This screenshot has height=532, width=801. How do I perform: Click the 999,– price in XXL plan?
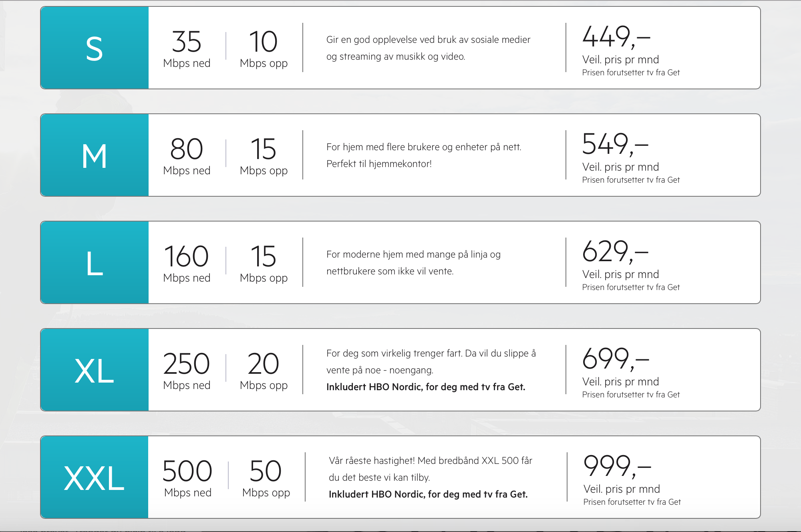point(618,466)
